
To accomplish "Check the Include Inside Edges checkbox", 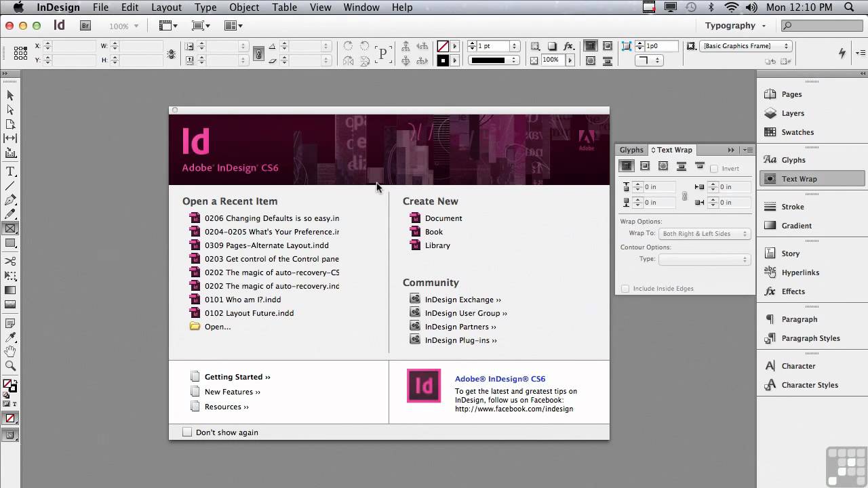I will pyautogui.click(x=625, y=289).
